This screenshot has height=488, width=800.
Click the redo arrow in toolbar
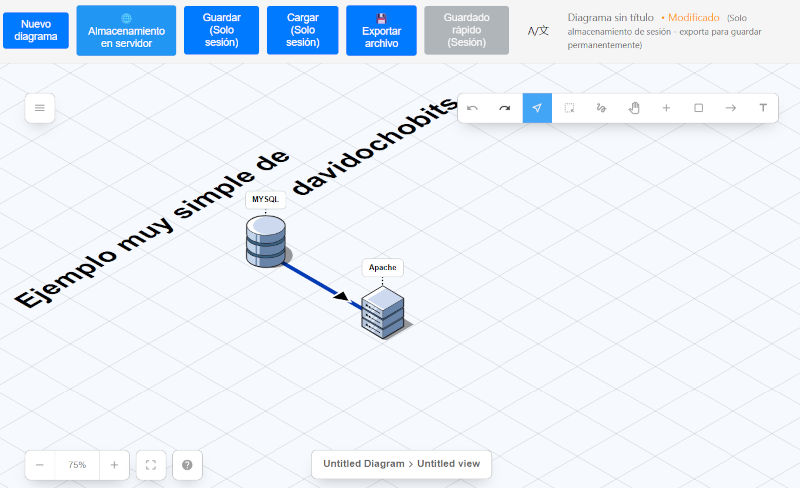coord(505,108)
